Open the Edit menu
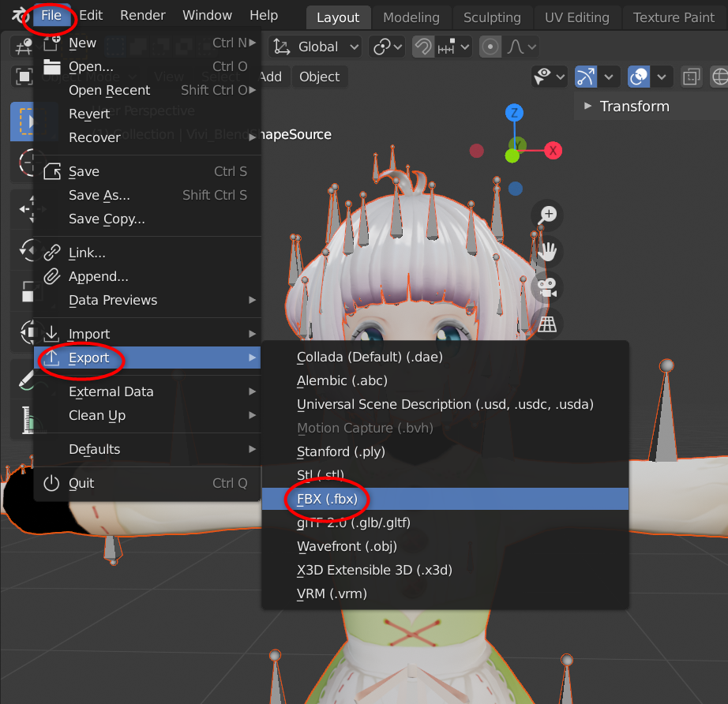This screenshot has height=704, width=728. pyautogui.click(x=91, y=15)
